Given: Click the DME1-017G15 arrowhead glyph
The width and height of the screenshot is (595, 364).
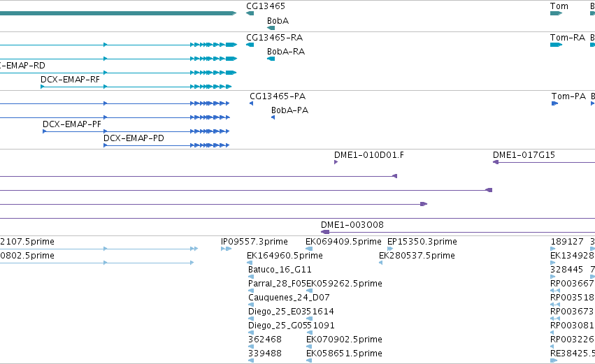Looking at the screenshot, I should [496, 162].
